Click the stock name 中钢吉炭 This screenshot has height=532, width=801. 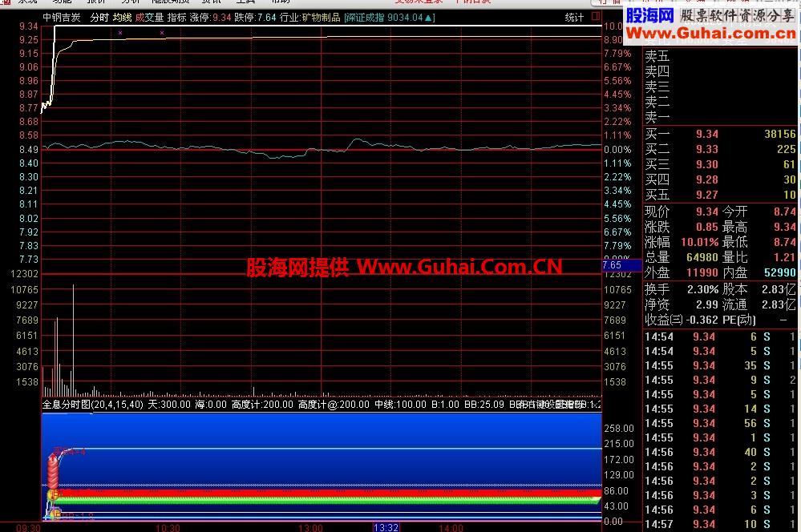pyautogui.click(x=62, y=18)
